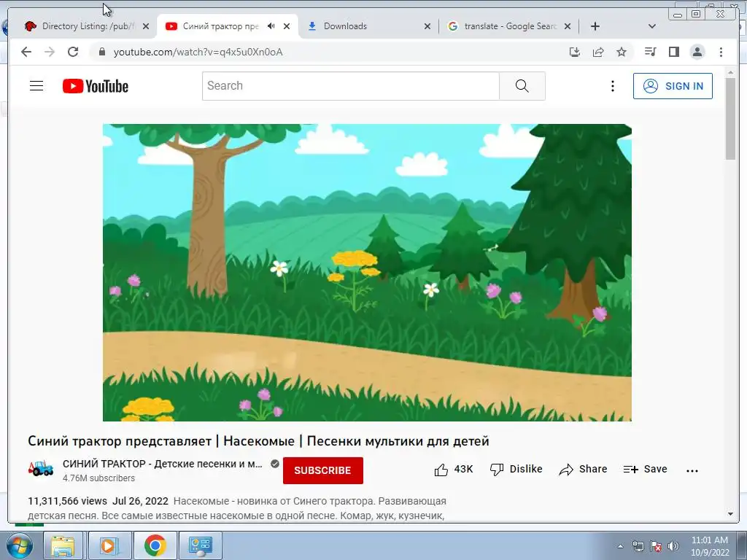Click the address bar URL

pyautogui.click(x=198, y=52)
